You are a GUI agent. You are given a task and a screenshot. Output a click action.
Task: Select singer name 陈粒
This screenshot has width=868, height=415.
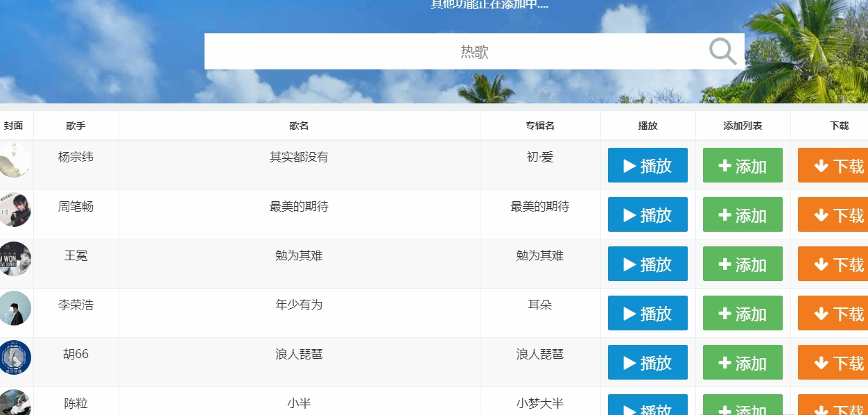tap(76, 404)
